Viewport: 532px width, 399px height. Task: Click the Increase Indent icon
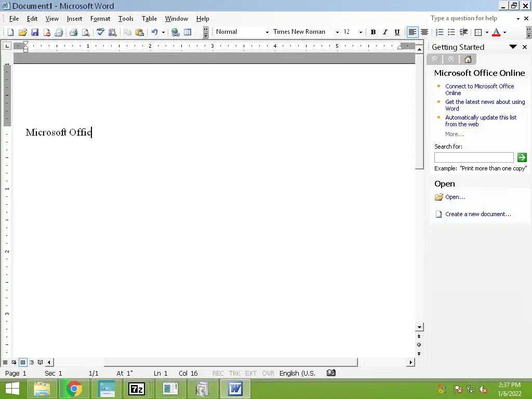click(463, 32)
